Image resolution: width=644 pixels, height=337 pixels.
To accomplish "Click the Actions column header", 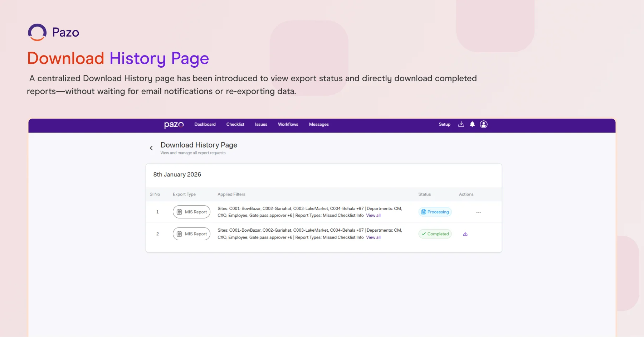I will coord(466,194).
